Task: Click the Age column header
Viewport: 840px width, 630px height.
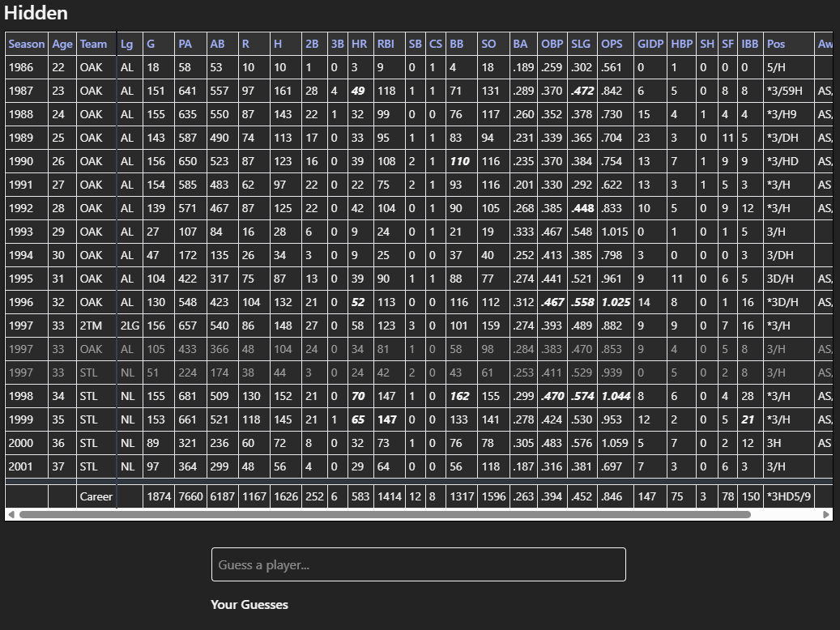Action: (x=62, y=44)
